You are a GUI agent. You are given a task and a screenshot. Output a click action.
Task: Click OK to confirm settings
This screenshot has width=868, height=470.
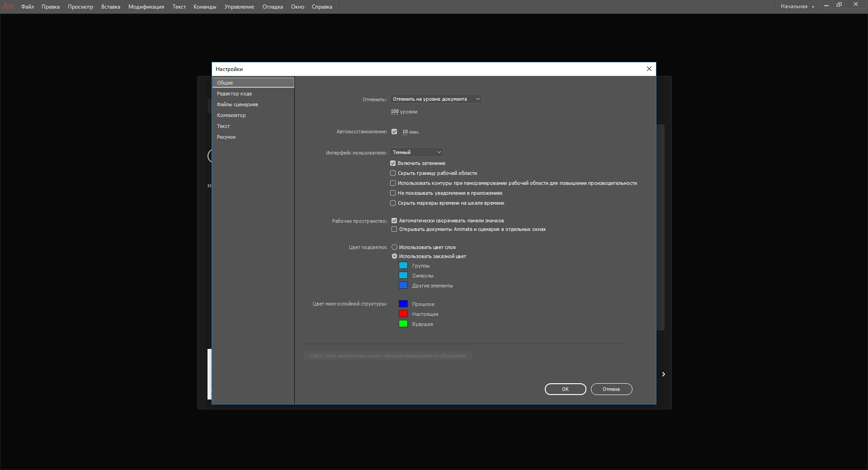tap(565, 389)
